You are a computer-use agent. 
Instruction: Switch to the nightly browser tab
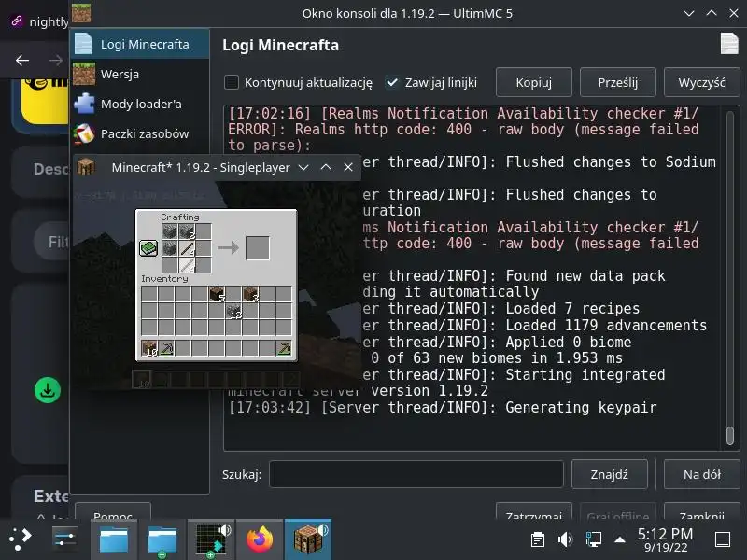(x=39, y=21)
